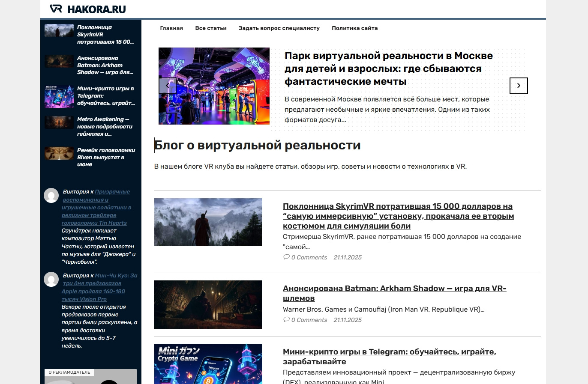This screenshot has width=588, height=384.
Task: Click Виктория's avatar on the Vision Pro comment
Action: pyautogui.click(x=51, y=279)
